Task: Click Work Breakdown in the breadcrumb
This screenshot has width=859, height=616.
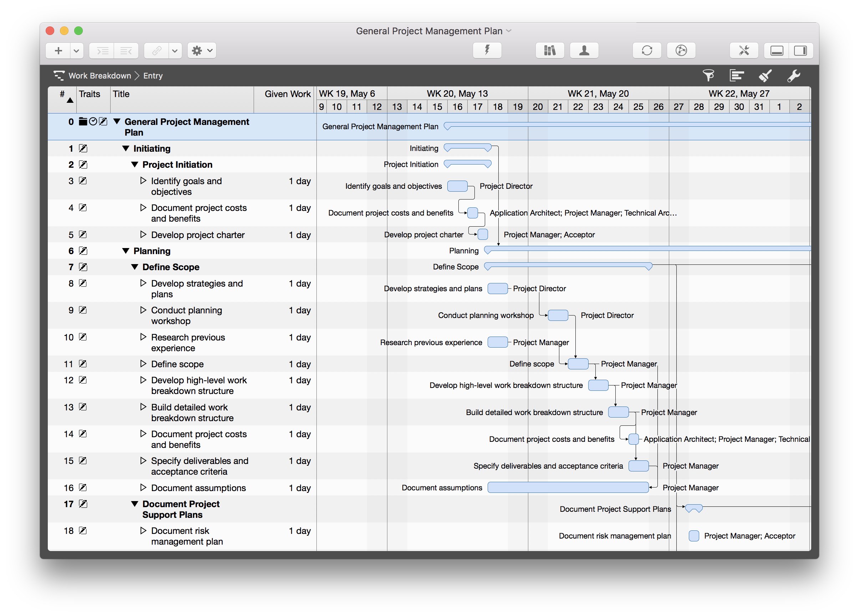Action: (99, 75)
